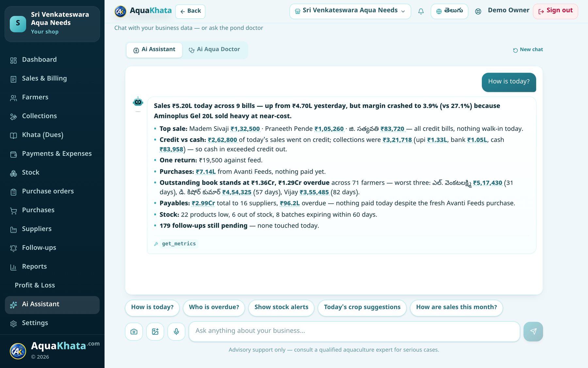Expand the Sri Venkateswara Aqua Needs shop dropdown
This screenshot has height=368, width=588.
click(x=350, y=11)
